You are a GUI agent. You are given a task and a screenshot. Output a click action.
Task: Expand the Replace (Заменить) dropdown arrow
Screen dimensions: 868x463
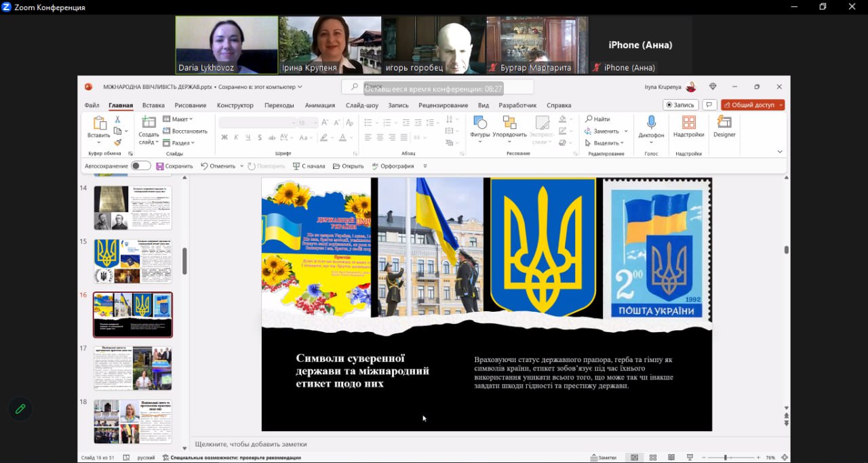coord(626,131)
